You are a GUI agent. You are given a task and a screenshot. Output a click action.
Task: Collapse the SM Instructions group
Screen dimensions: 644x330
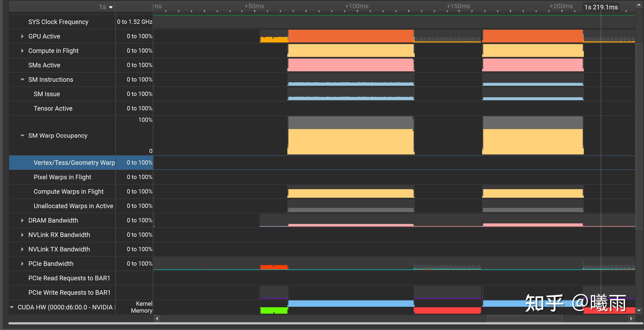22,80
